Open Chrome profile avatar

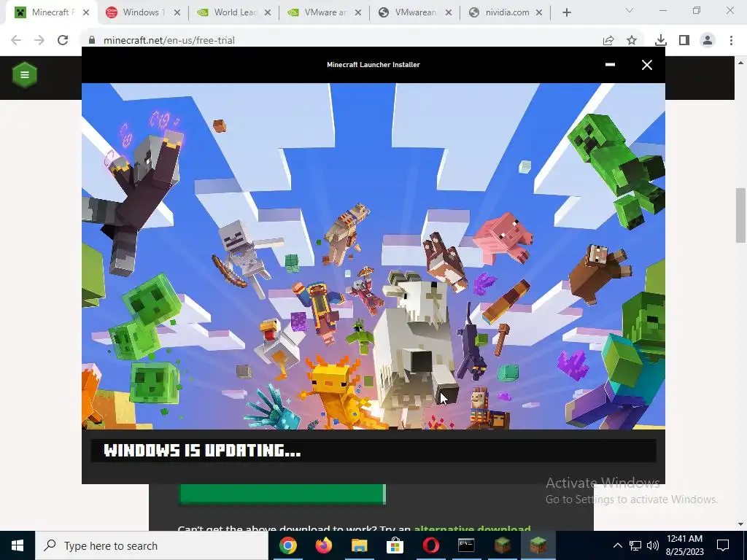[x=708, y=40]
